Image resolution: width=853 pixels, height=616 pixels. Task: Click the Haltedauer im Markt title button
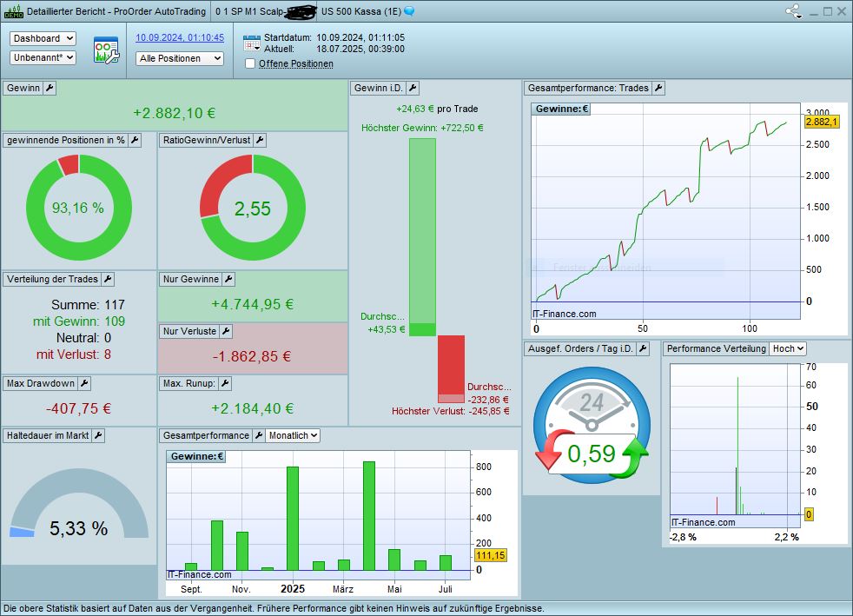pyautogui.click(x=48, y=435)
